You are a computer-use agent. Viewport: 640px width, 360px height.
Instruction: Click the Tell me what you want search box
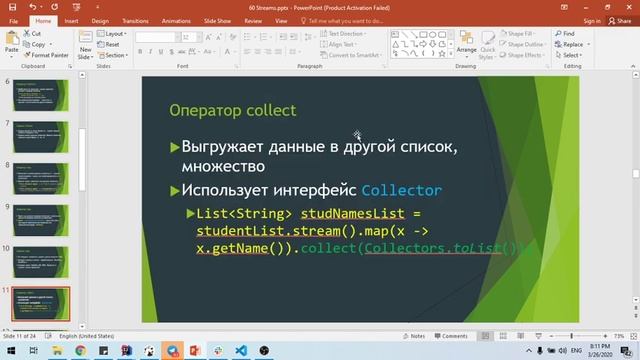pyautogui.click(x=343, y=21)
